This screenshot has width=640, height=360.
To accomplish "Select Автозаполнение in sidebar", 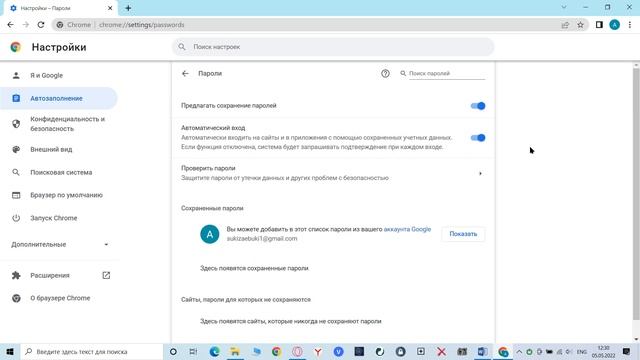I will click(59, 98).
